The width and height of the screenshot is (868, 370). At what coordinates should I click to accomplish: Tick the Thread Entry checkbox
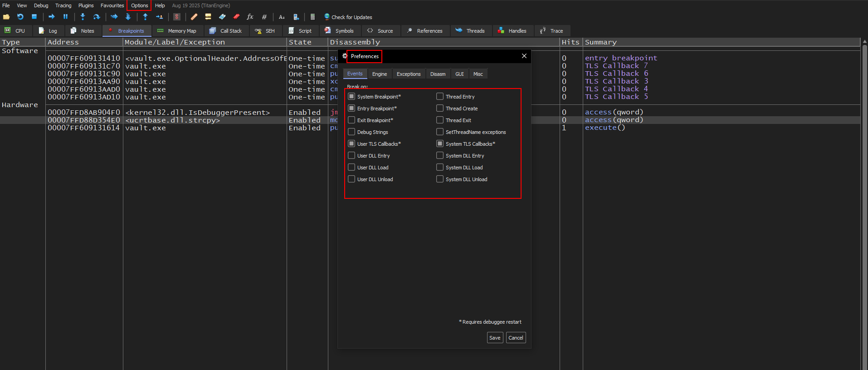point(440,97)
